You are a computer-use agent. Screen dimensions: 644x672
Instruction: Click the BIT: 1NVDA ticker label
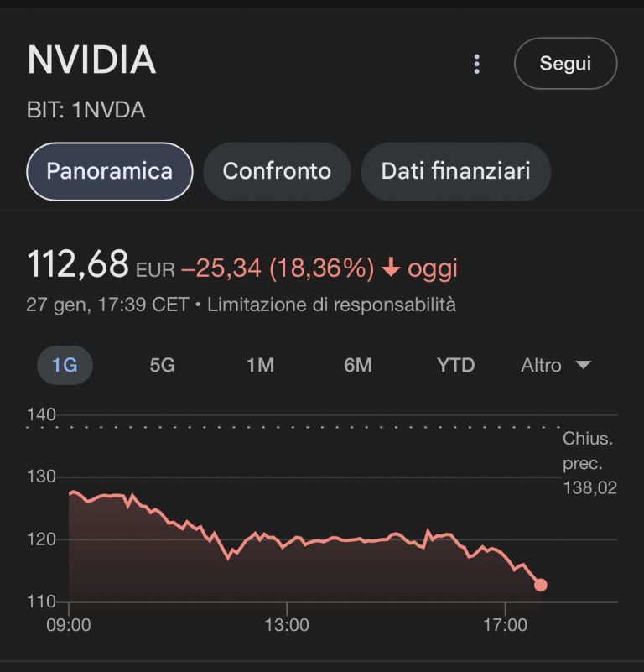(86, 110)
